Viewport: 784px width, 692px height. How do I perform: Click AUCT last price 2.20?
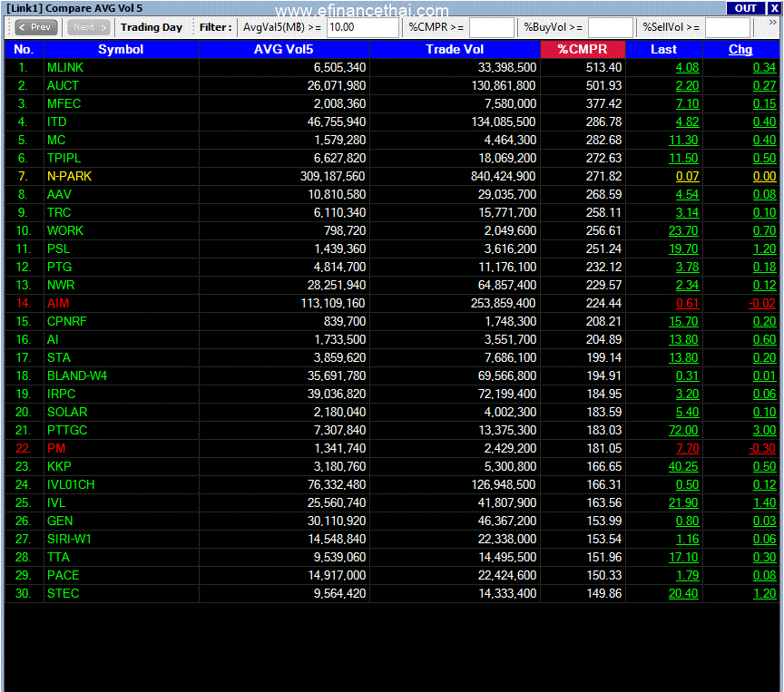click(x=687, y=85)
